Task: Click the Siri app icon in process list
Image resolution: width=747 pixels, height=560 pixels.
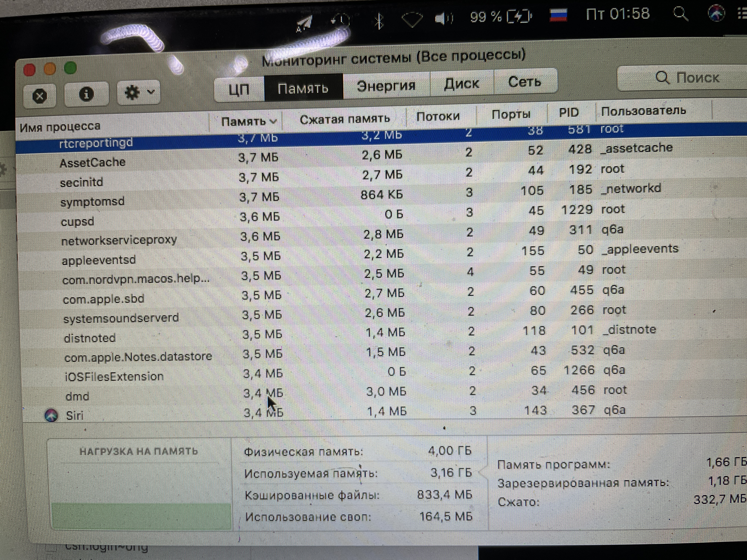Action: (51, 415)
